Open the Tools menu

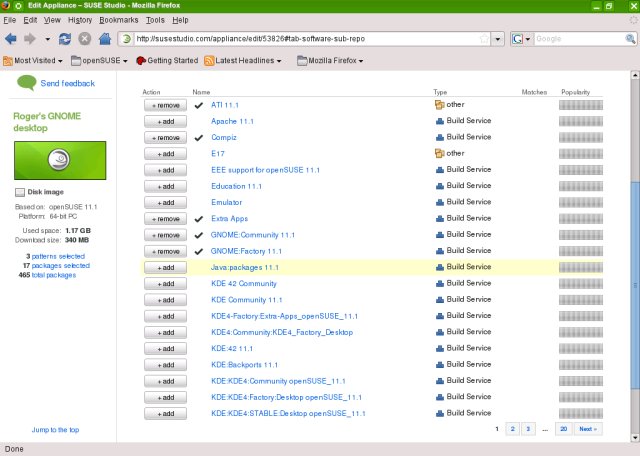click(x=154, y=20)
